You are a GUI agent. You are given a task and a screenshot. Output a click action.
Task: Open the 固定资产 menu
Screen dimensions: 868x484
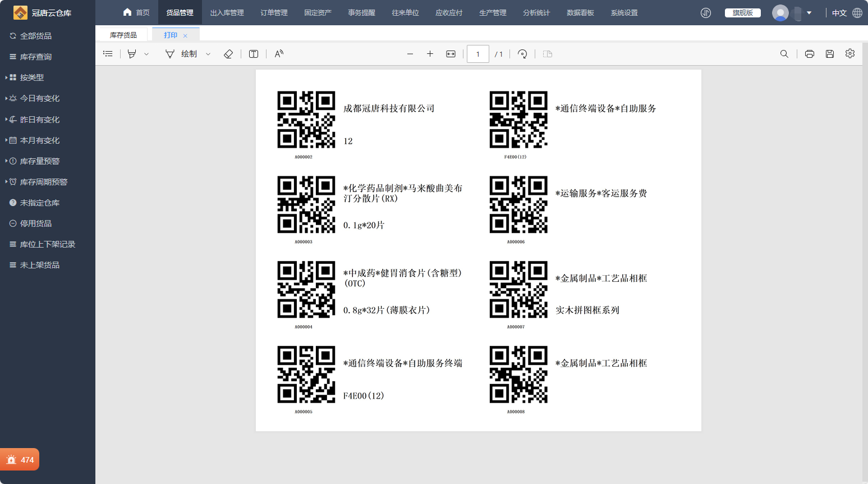318,12
